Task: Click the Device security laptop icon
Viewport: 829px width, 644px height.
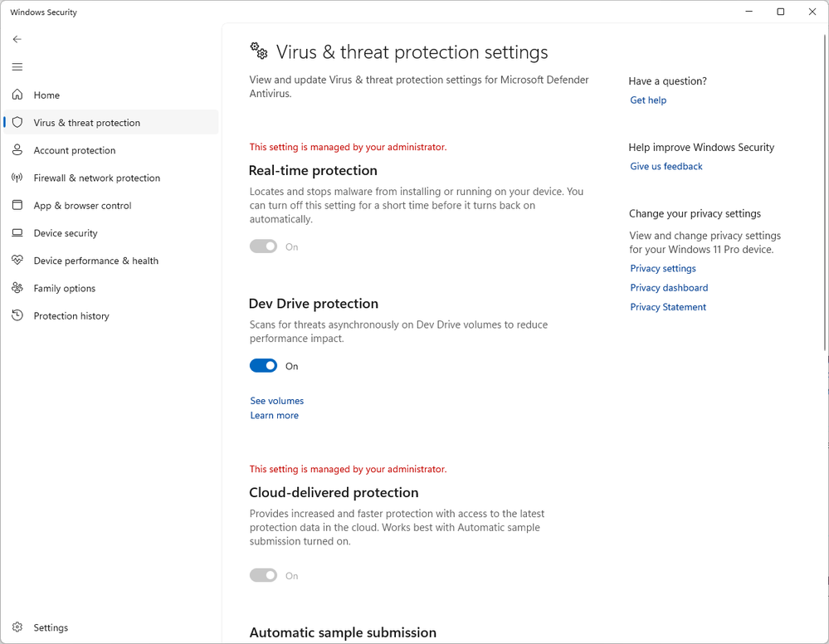Action: [x=17, y=233]
